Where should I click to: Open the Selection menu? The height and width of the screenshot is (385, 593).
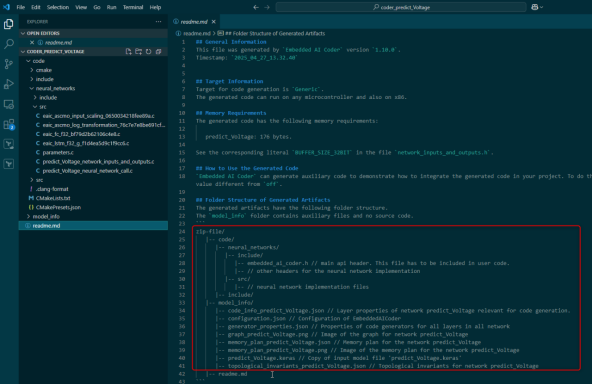click(57, 7)
